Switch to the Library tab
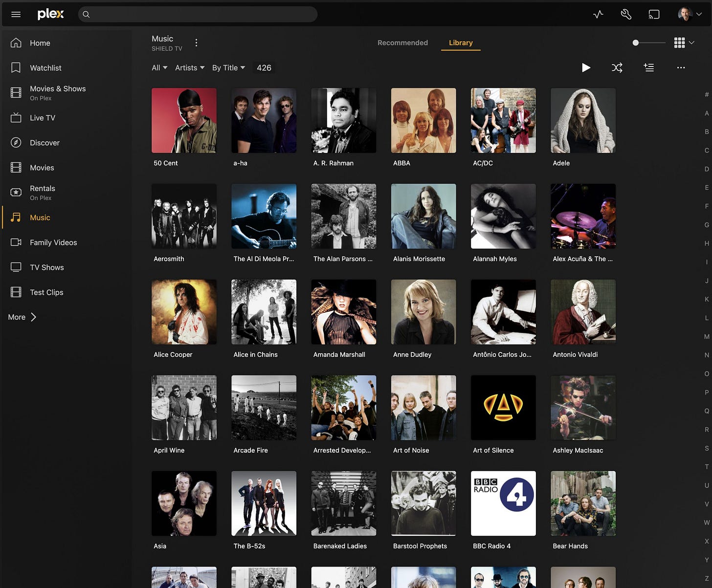Viewport: 712px width, 588px height. click(x=461, y=43)
